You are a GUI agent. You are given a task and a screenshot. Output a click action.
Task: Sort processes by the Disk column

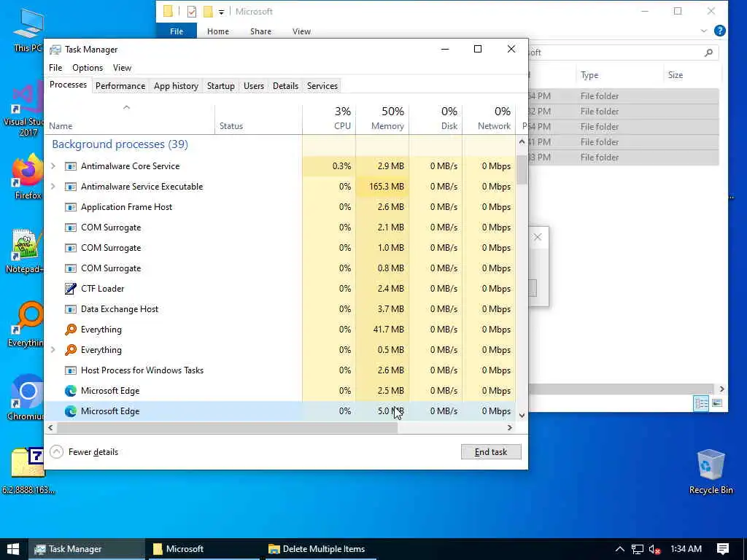[436, 120]
